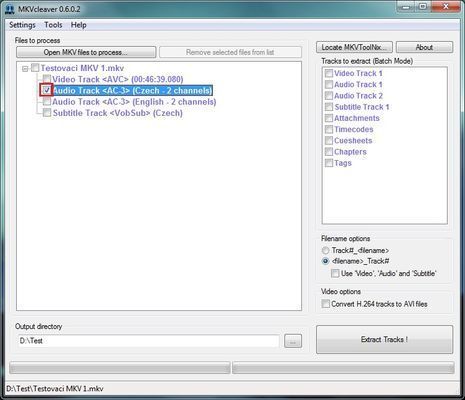
Task: Select highlighted Audio Track Czech row text
Action: [x=132, y=90]
